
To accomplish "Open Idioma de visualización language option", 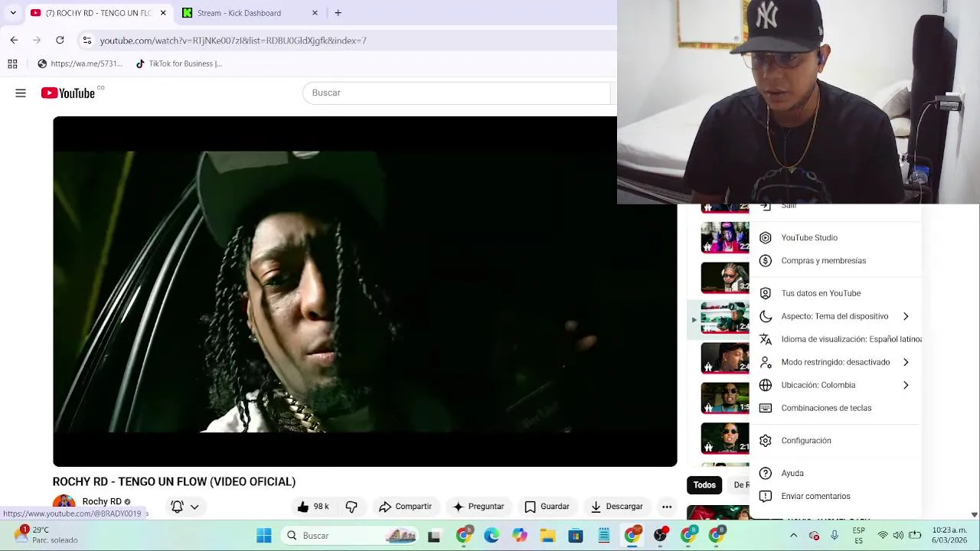I will pos(835,339).
